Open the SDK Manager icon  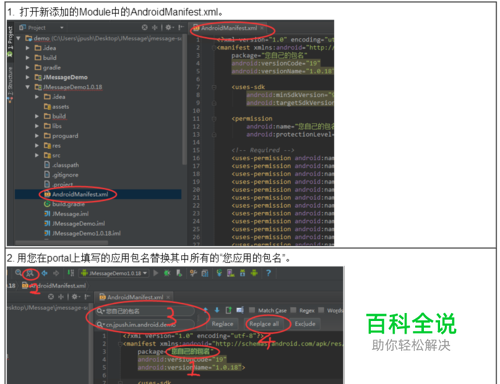(242, 273)
